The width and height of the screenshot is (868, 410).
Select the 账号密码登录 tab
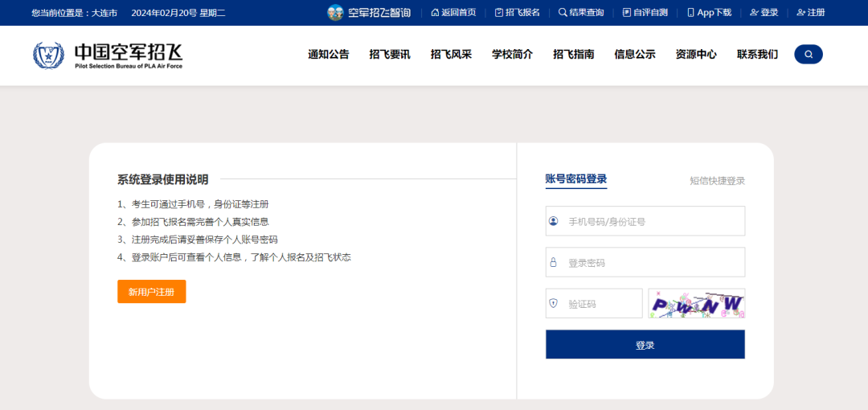(x=575, y=179)
